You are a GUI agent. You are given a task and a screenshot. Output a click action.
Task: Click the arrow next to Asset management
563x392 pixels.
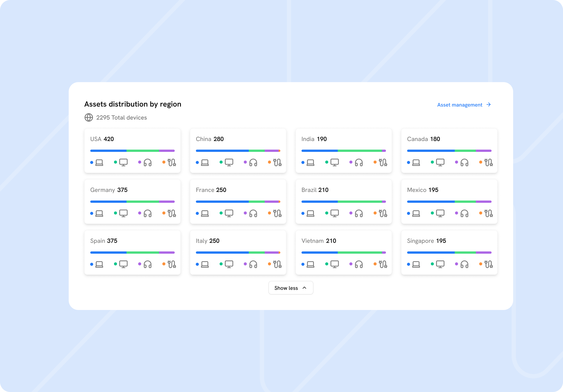coord(489,105)
